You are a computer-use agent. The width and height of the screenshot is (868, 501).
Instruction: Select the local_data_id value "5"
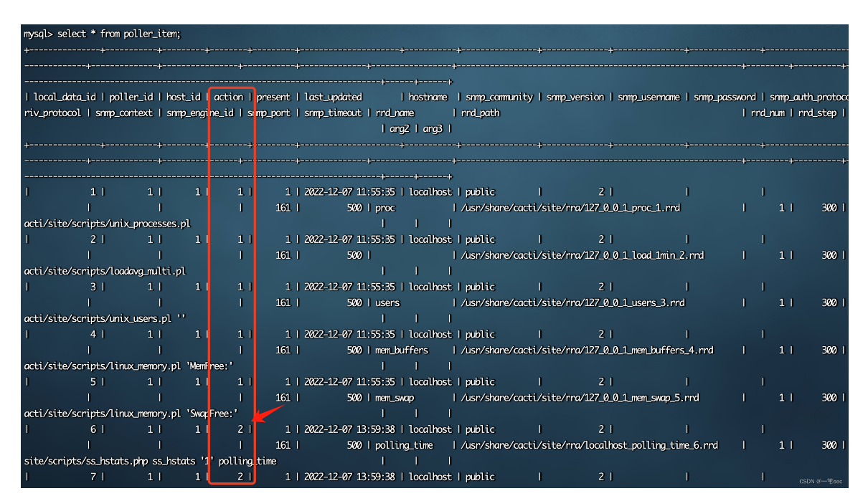(93, 381)
